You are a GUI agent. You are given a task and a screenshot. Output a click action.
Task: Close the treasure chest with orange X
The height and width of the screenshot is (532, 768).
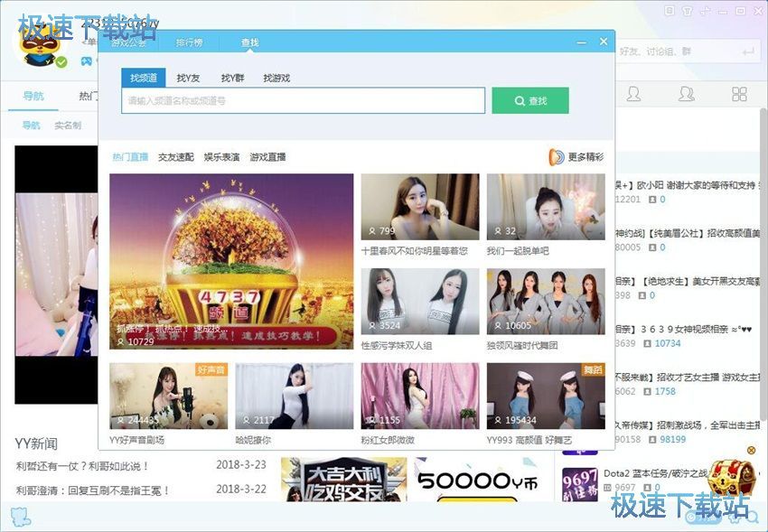751,450
